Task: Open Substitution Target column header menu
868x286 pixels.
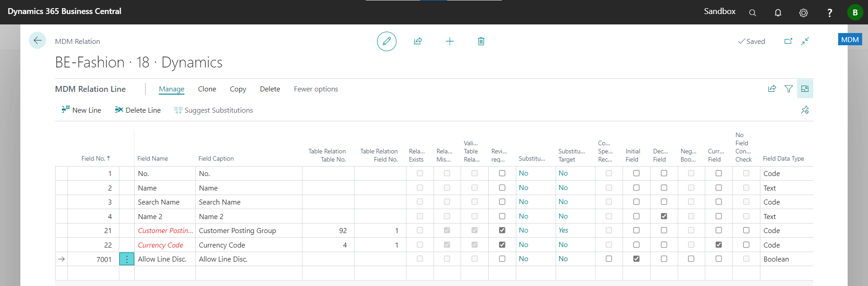Action: click(571, 155)
